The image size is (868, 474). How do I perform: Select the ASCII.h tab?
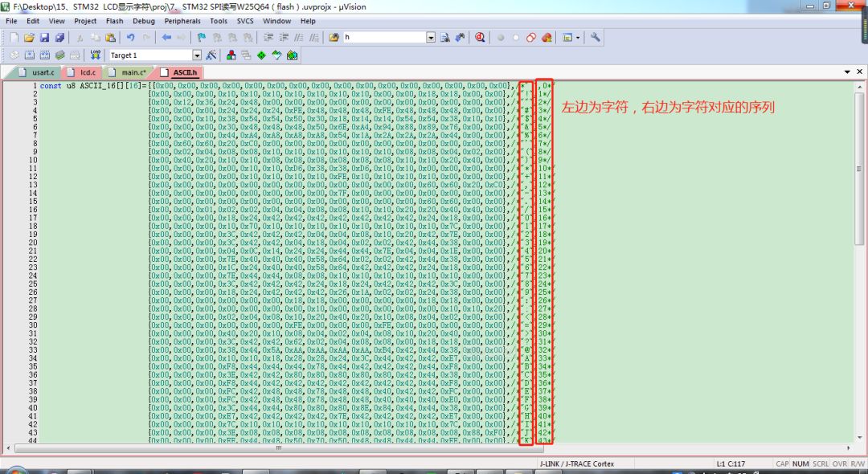point(179,72)
